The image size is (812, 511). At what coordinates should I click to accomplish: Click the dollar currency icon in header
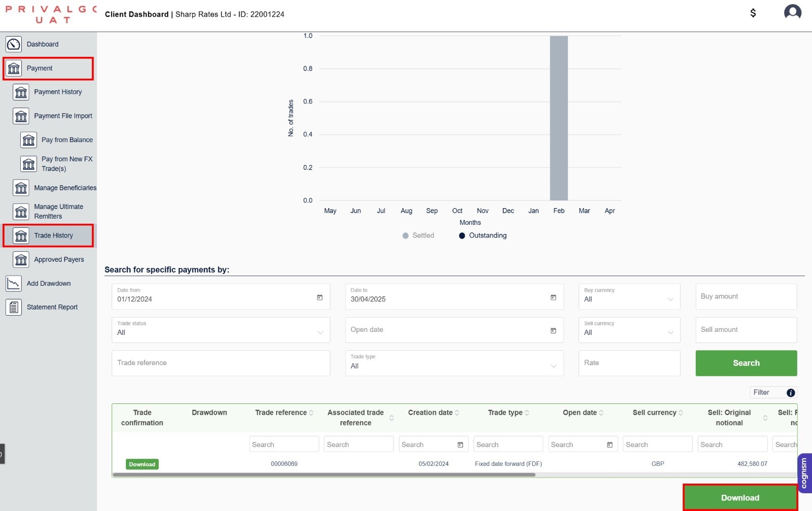pos(753,13)
